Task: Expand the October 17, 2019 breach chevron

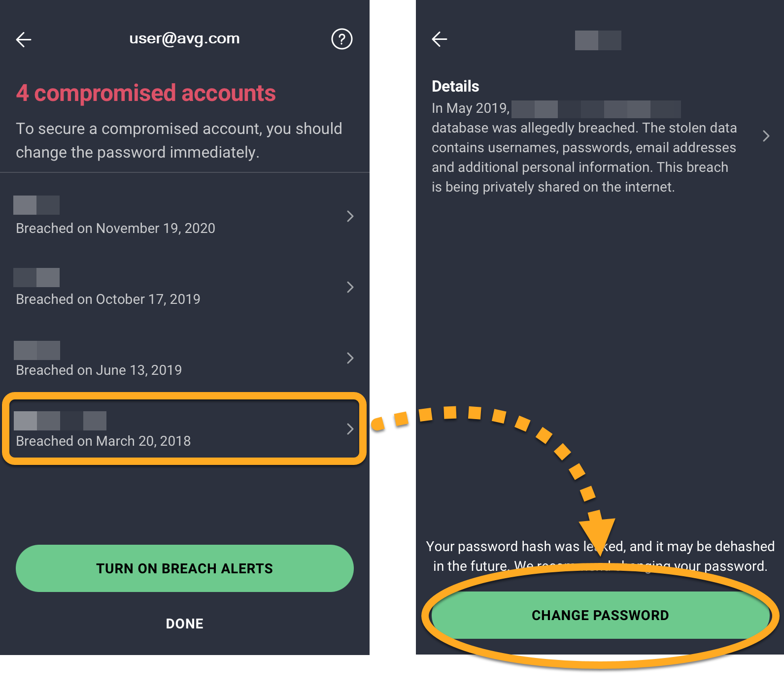Action: [350, 287]
